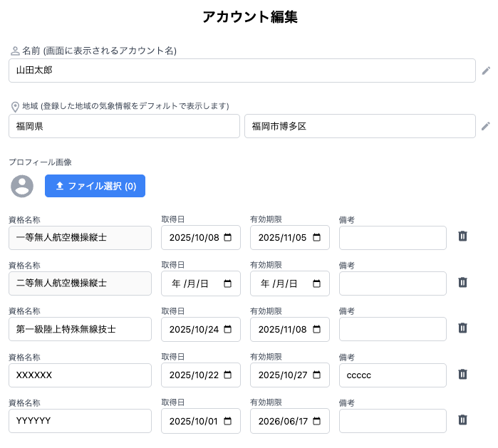Click trash icon for the XXXXXX row

(x=462, y=374)
